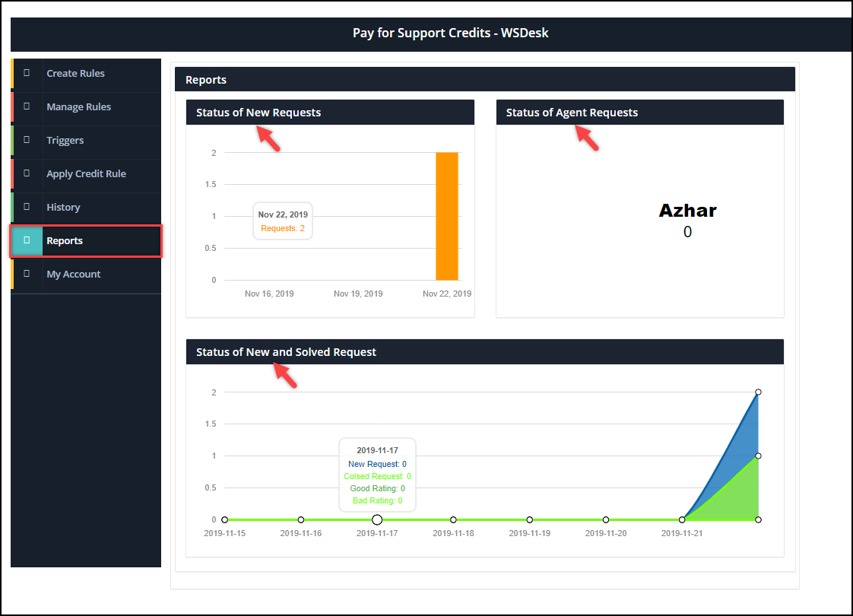Select the Apply Credit Rule menu item
The width and height of the screenshot is (853, 616).
[86, 173]
